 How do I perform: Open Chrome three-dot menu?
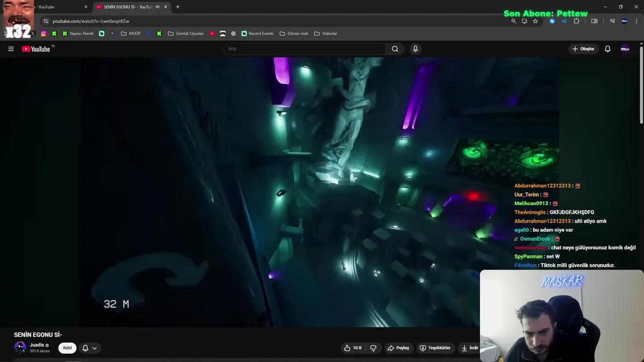[x=637, y=21]
